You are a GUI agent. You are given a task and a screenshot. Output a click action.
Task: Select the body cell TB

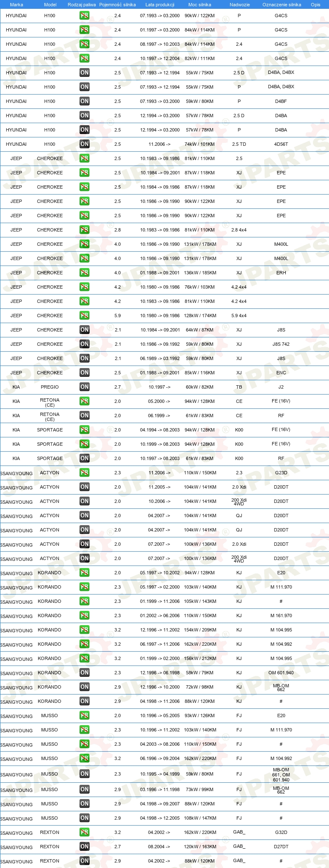coord(239,387)
